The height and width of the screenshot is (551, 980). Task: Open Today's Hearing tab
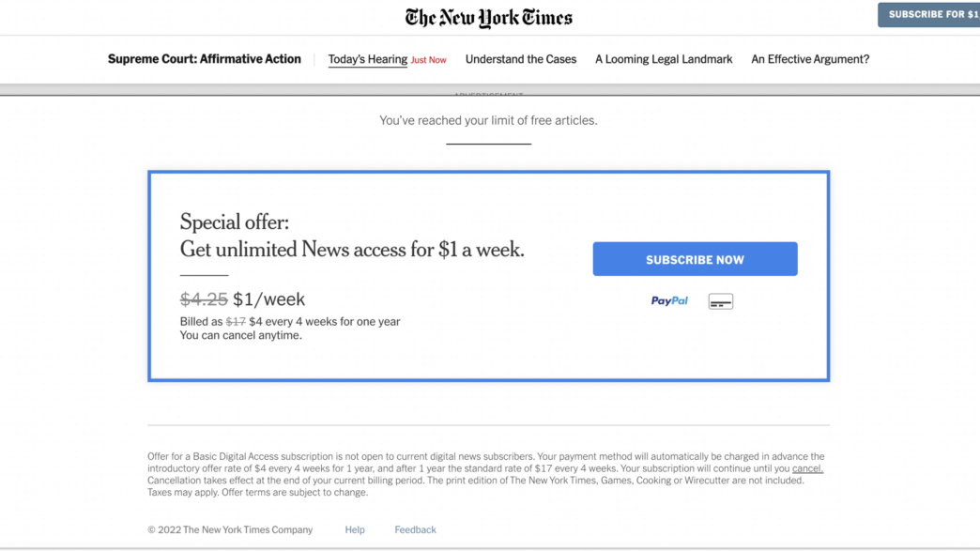(x=368, y=59)
